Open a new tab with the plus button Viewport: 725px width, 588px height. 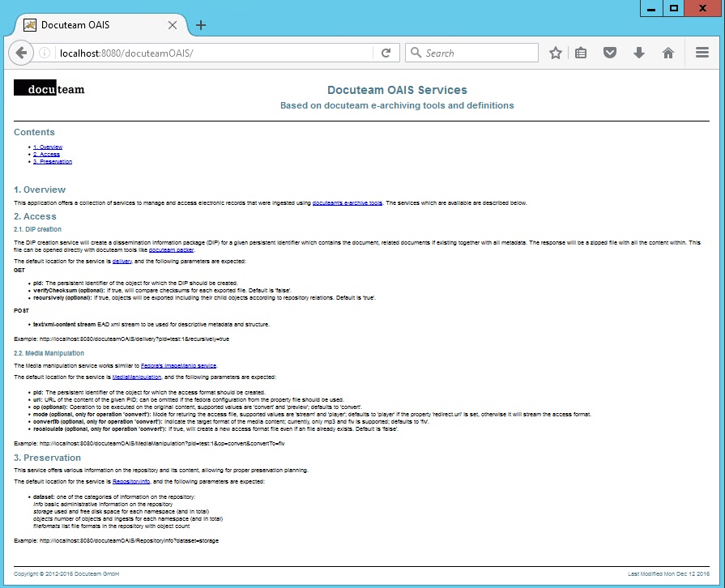pos(201,25)
